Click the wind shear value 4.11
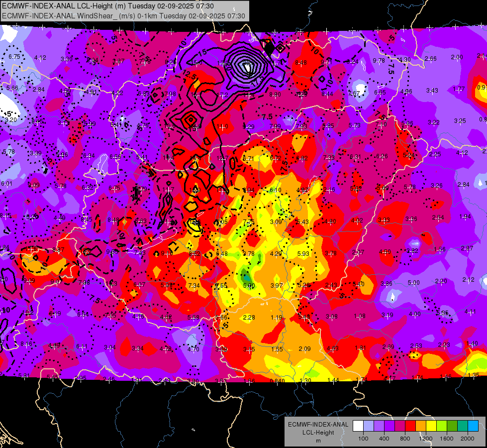Viewport: 487px width, 448px height. coord(470,312)
